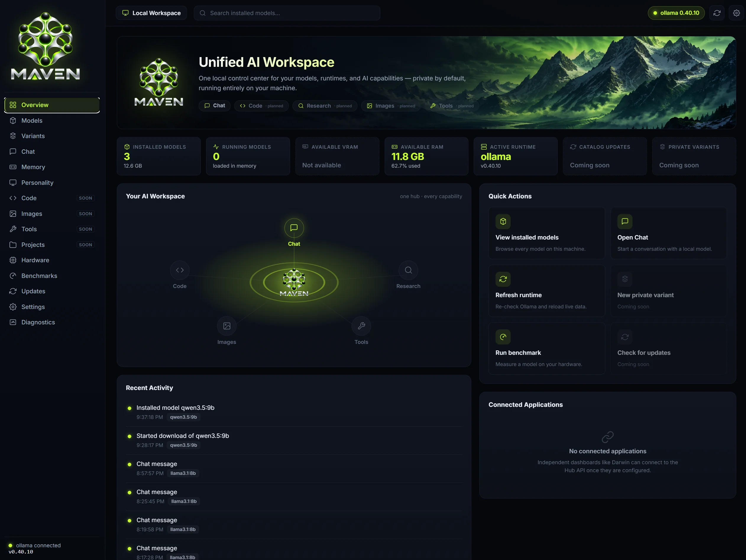Click the refresh icon on Refresh runtime card

pyautogui.click(x=503, y=279)
